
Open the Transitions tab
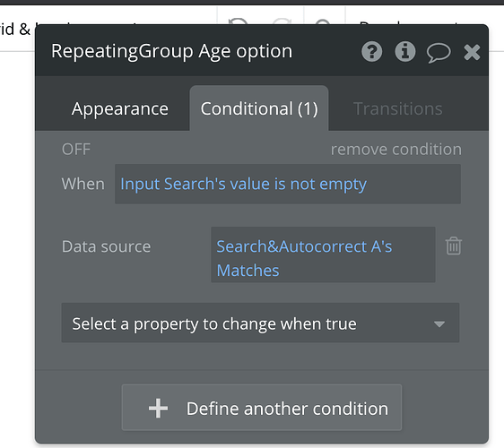point(398,108)
